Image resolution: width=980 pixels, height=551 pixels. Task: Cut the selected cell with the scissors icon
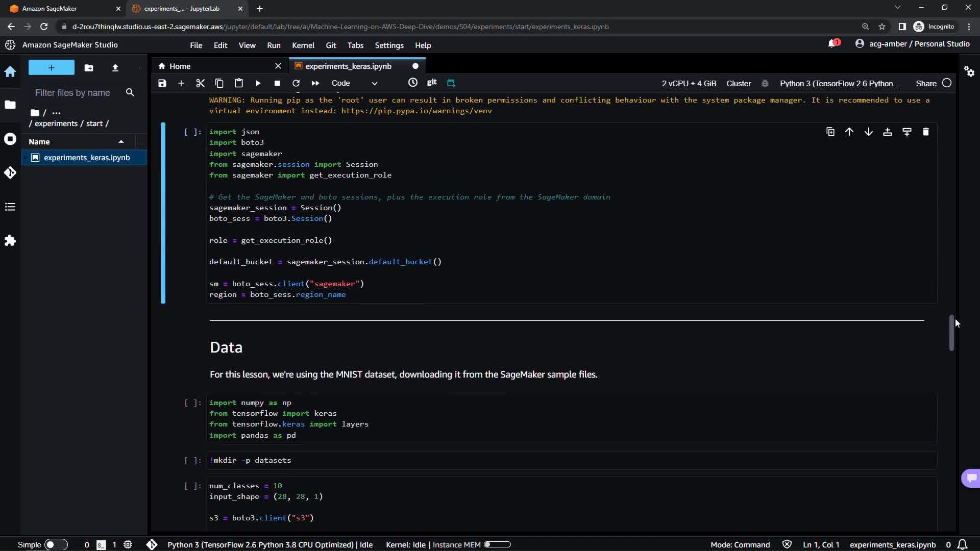click(x=200, y=83)
